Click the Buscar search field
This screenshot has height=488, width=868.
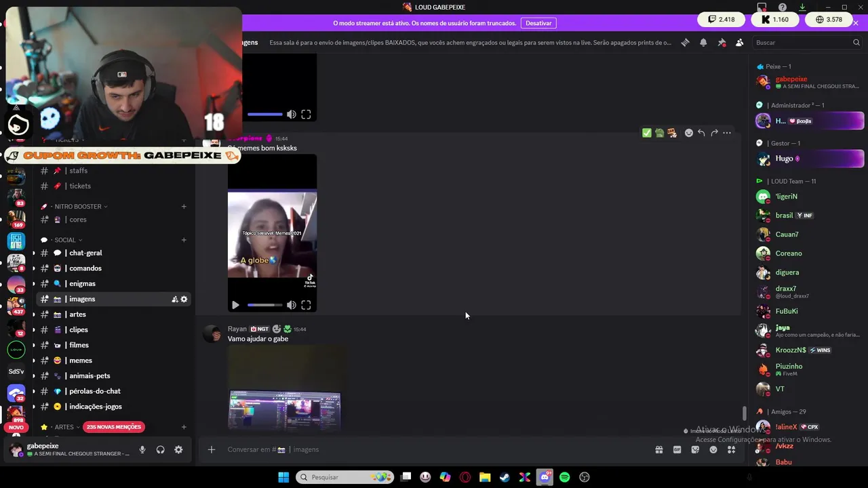[807, 42]
